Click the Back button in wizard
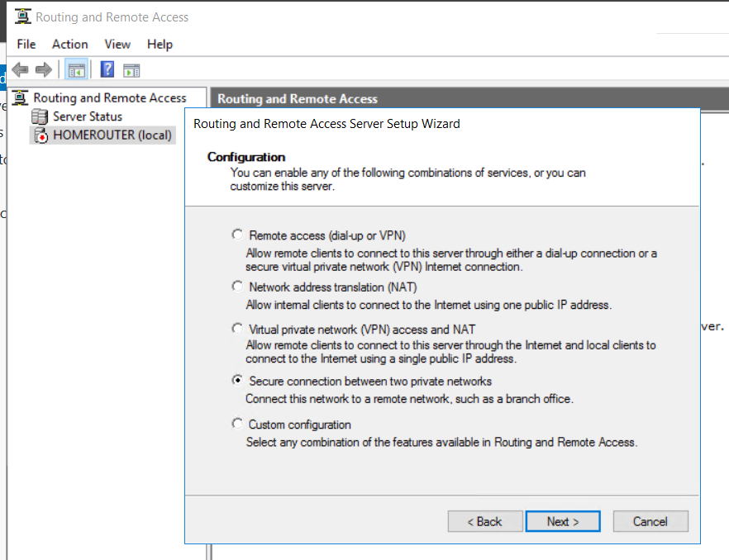 [x=485, y=521]
